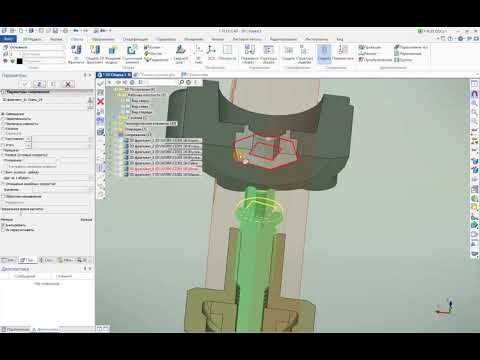Insert a 3D Fragment from the ribbon
480x360 pixels.
[76, 54]
